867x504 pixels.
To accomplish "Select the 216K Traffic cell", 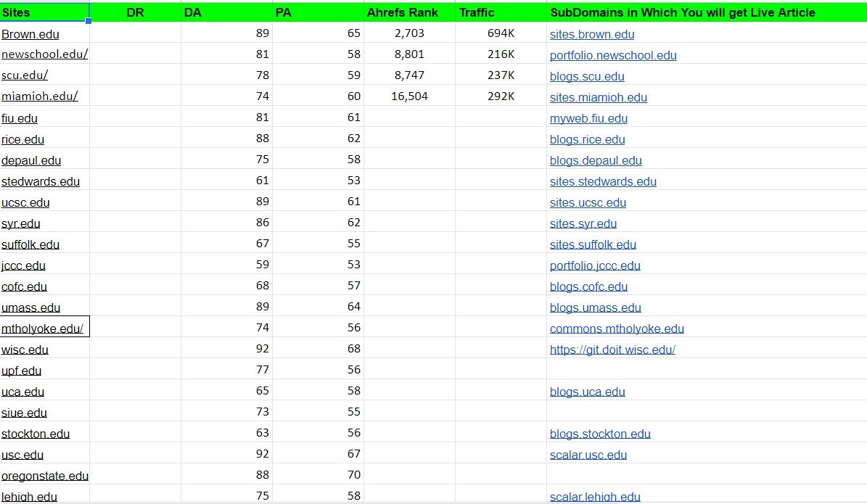I will click(501, 54).
